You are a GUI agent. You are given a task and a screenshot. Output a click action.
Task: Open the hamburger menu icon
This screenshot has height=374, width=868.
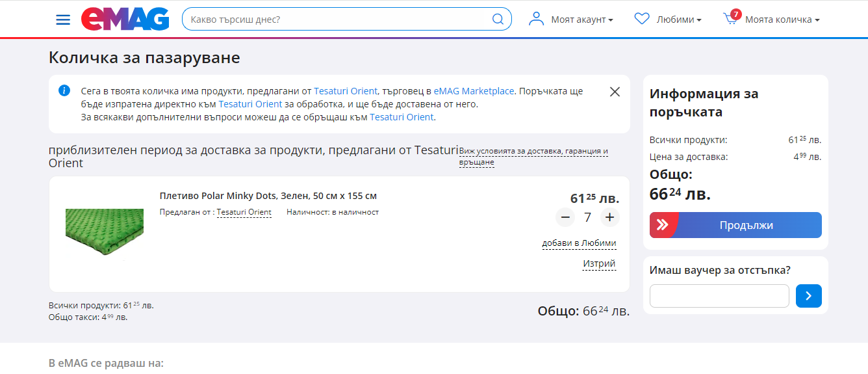tap(63, 20)
